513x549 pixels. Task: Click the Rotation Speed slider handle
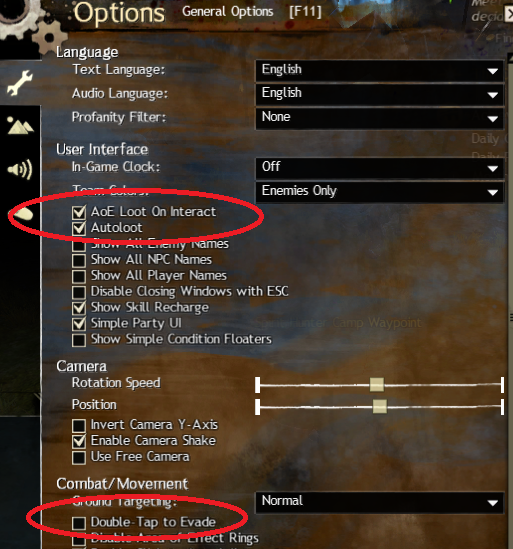[377, 384]
